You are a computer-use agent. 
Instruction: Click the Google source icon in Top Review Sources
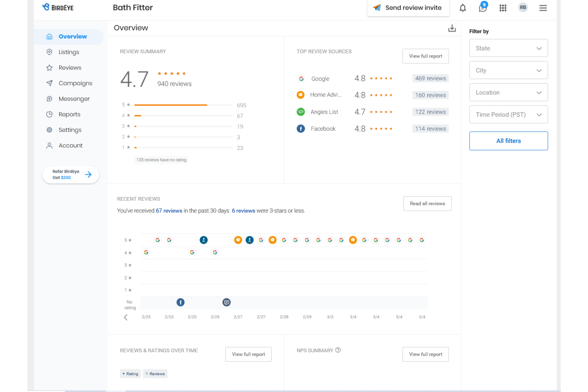[301, 79]
